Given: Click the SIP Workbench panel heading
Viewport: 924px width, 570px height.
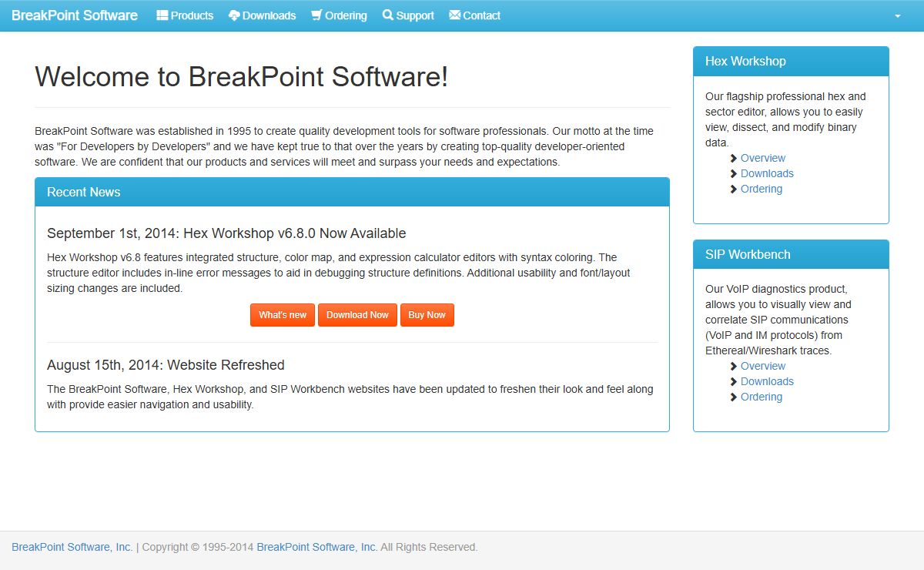Looking at the screenshot, I should click(791, 254).
